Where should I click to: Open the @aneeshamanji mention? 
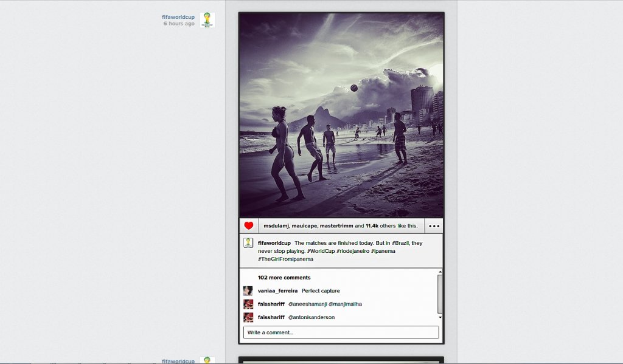(307, 304)
